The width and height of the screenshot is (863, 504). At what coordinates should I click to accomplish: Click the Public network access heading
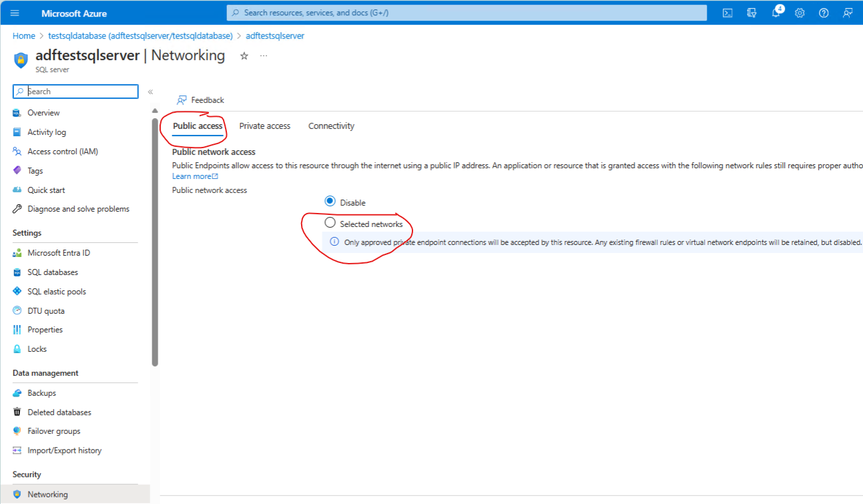pos(214,152)
